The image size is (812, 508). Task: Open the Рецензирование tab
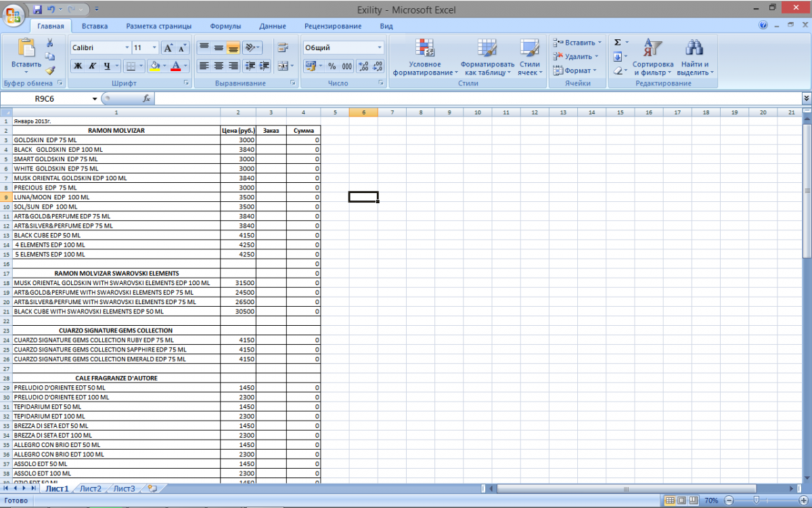[333, 26]
